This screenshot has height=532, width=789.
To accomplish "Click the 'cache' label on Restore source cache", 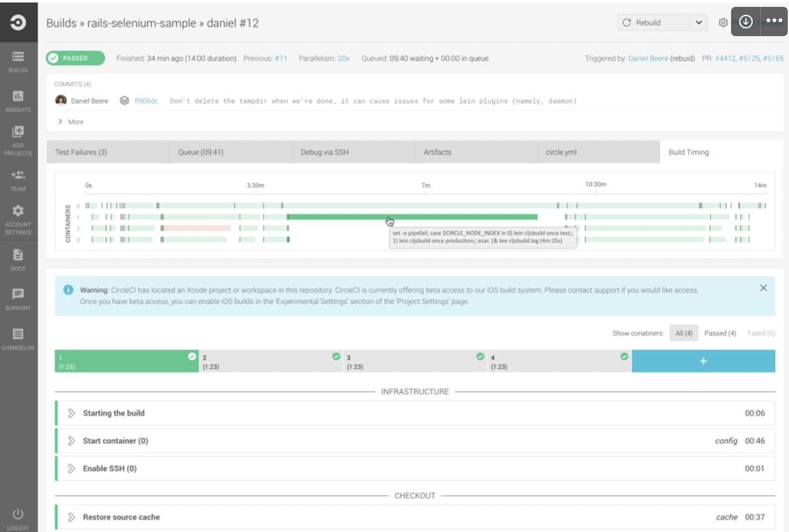I will pos(727,517).
